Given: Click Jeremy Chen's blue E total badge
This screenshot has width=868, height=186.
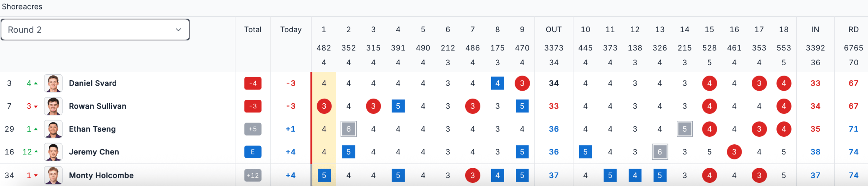Looking at the screenshot, I should click(x=253, y=152).
